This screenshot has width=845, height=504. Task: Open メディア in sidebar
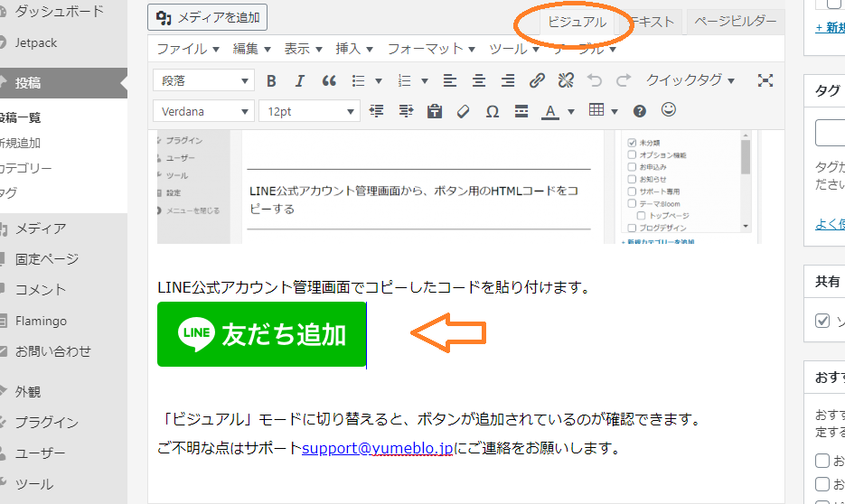coord(41,229)
